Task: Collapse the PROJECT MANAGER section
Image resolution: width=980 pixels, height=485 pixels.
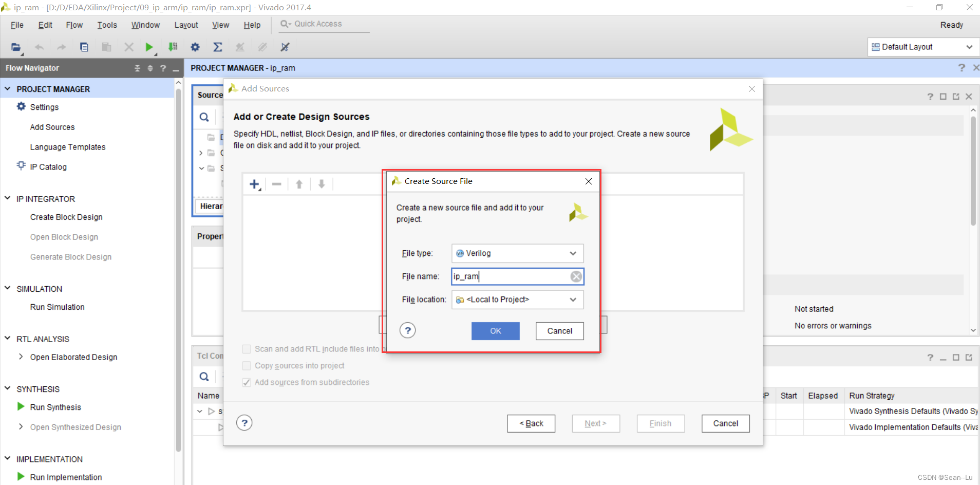Action: click(8, 89)
